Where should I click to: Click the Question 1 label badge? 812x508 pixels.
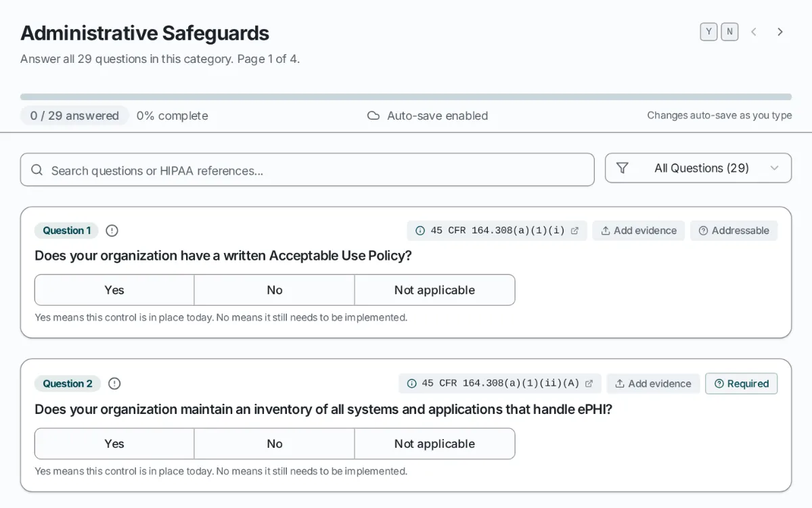pyautogui.click(x=66, y=231)
